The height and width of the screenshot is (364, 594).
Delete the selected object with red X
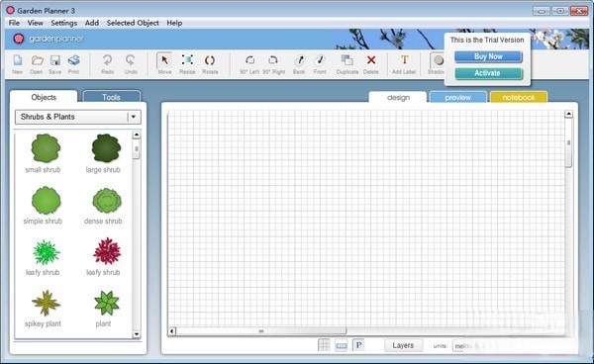pos(371,59)
